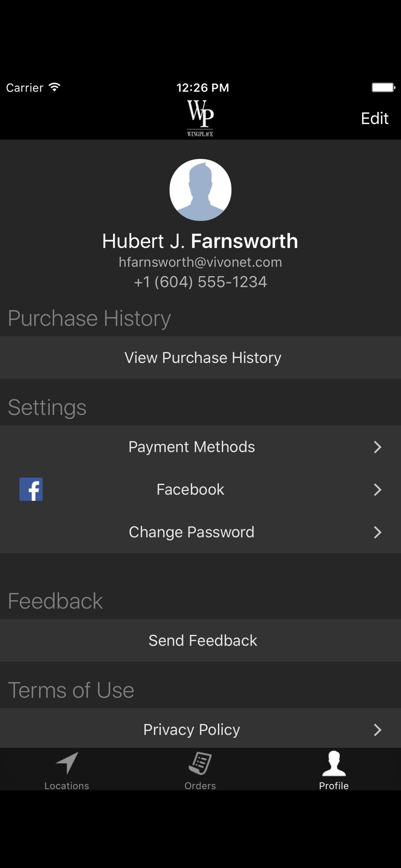This screenshot has height=868, width=401.
Task: Open the Locations arrow icon
Action: [67, 763]
